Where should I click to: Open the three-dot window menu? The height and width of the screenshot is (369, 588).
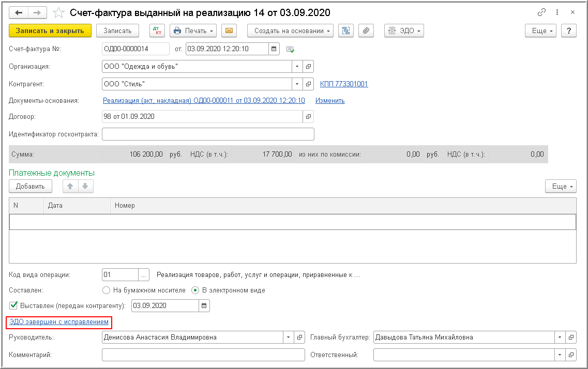tap(557, 12)
